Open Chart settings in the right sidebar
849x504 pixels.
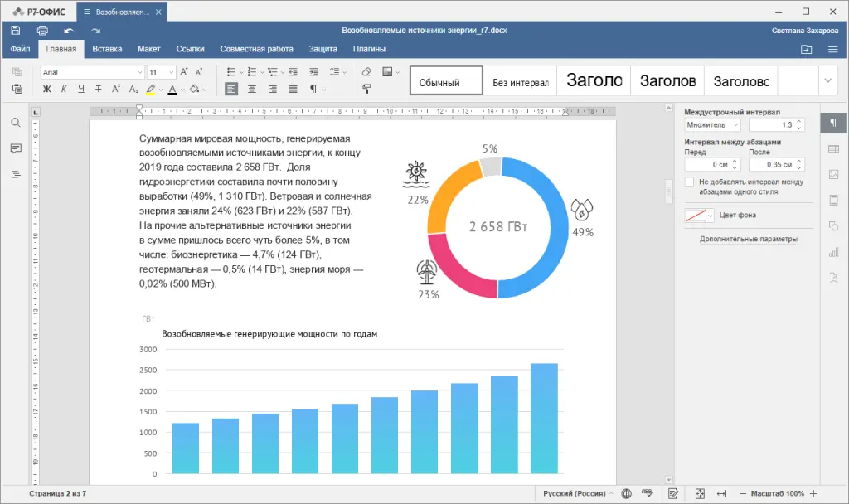tap(834, 252)
